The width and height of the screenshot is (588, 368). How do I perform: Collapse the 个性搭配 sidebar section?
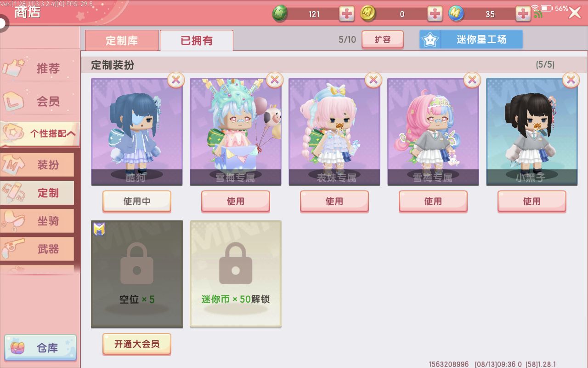point(40,134)
